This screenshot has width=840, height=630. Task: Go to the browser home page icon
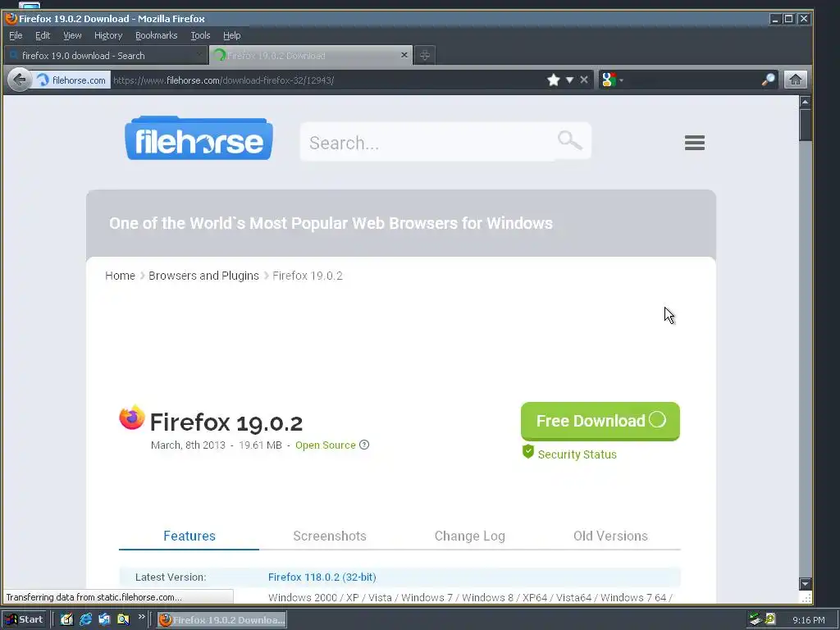796,80
